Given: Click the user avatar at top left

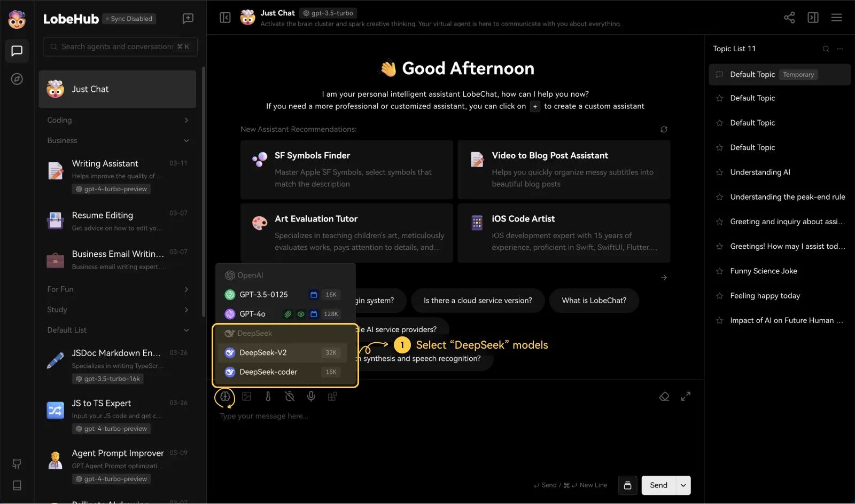Looking at the screenshot, I should point(17,19).
